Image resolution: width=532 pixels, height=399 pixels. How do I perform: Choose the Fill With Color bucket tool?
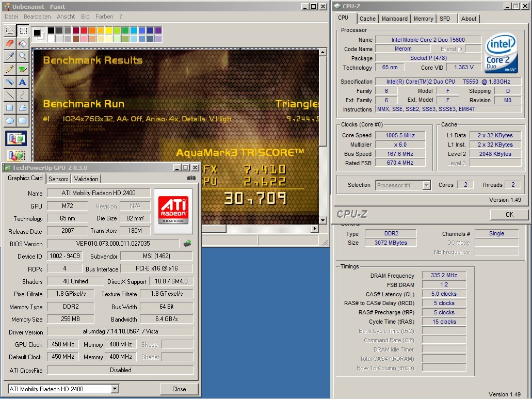(23, 43)
